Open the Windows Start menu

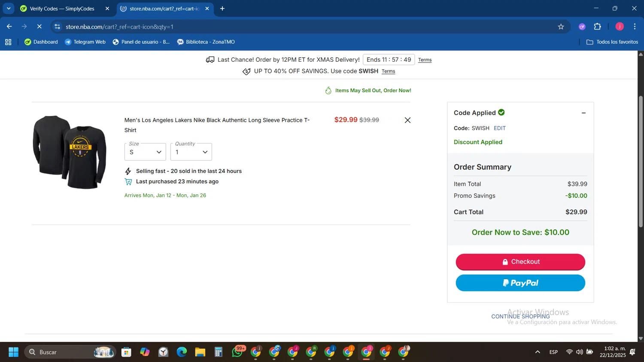pos(13,352)
